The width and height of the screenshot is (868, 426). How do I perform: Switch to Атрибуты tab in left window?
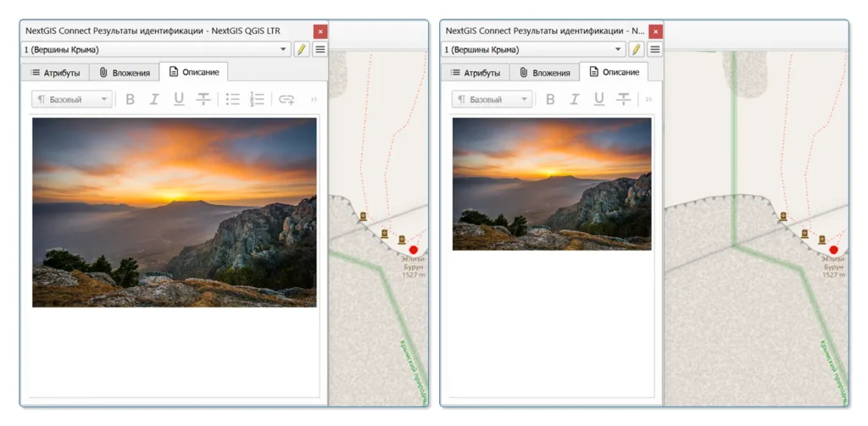(x=55, y=73)
